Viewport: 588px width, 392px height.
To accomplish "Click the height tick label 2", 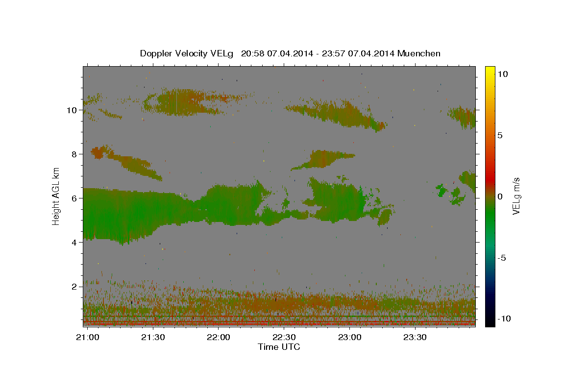I will [x=74, y=287].
